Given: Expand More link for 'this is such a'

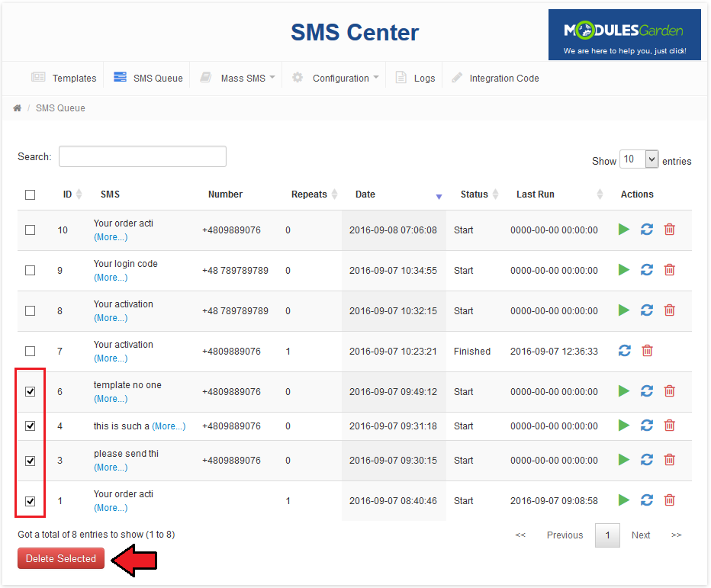Looking at the screenshot, I should (169, 426).
